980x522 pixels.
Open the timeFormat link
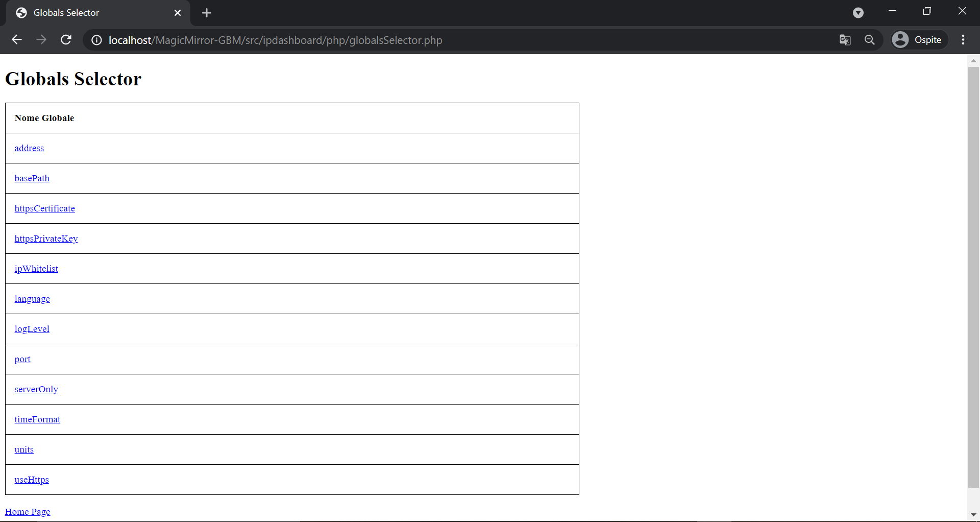37,419
